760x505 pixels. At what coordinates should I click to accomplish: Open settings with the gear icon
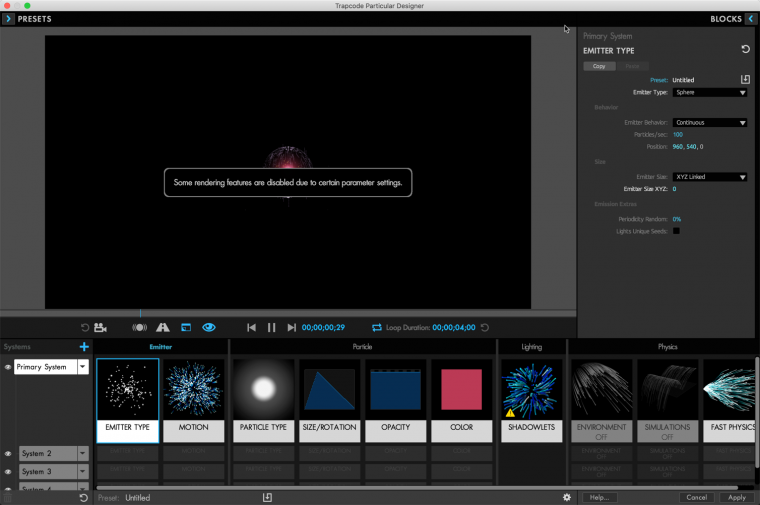click(567, 497)
